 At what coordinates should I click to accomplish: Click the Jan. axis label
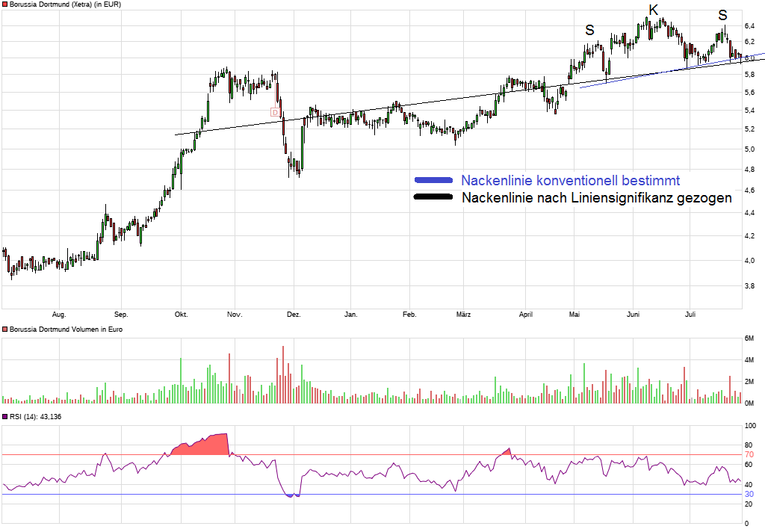click(x=351, y=315)
